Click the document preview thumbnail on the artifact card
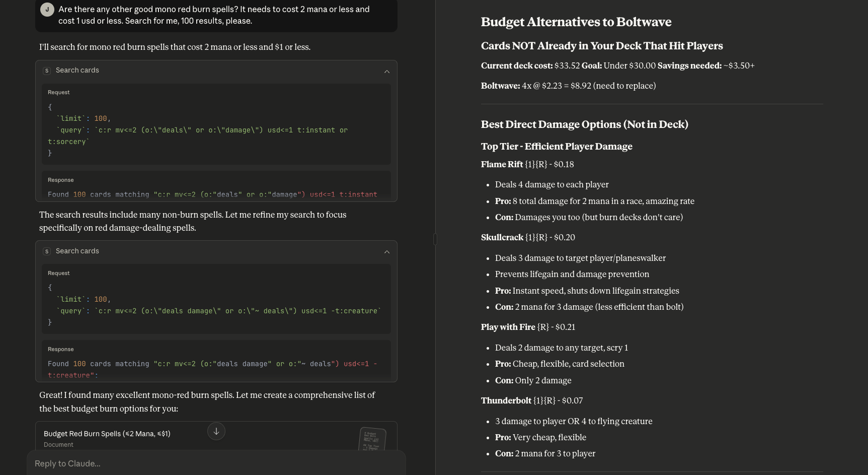Viewport: 868px width, 475px height. (x=371, y=443)
